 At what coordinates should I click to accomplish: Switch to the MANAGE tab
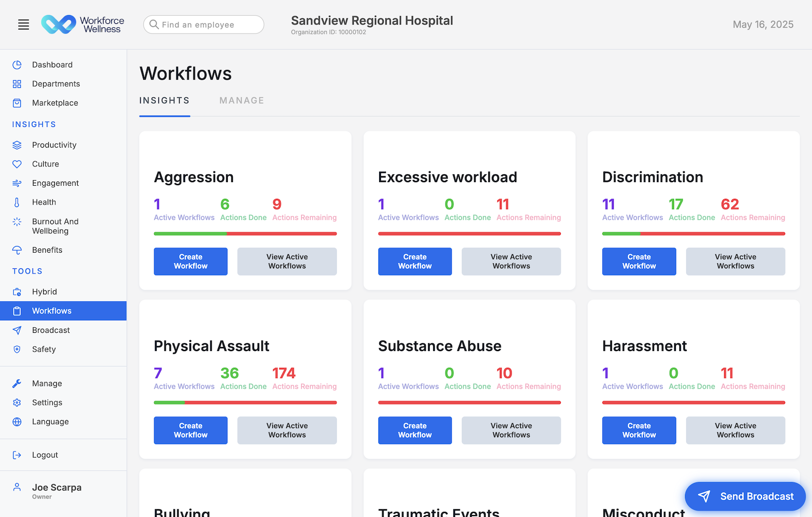click(242, 100)
